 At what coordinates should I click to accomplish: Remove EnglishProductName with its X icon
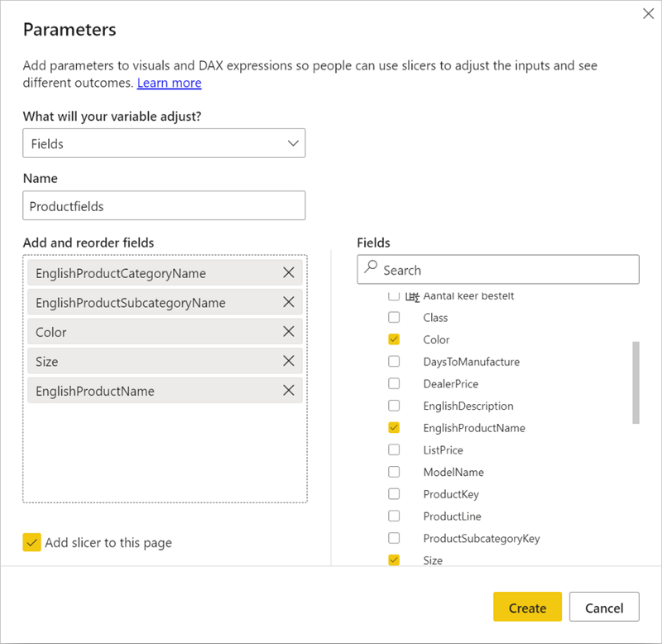point(289,391)
